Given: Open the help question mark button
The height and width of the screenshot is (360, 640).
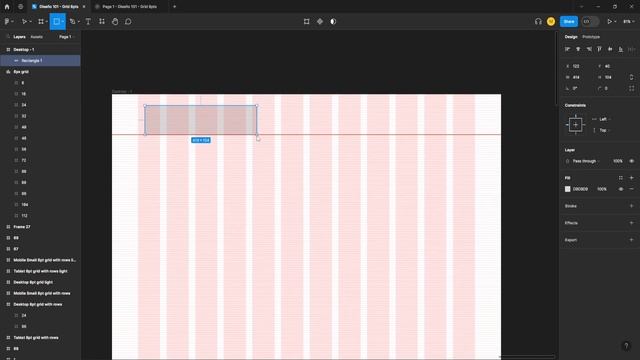Looking at the screenshot, I should 626,346.
